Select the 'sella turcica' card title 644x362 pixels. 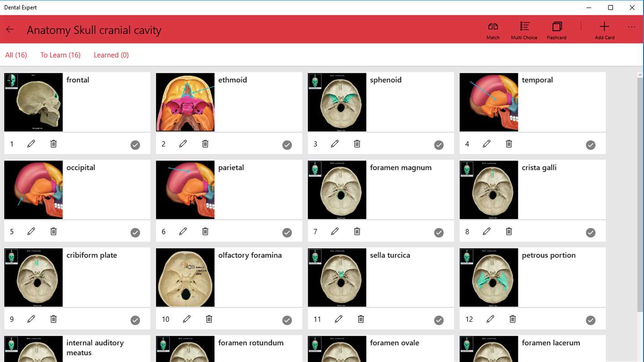pyautogui.click(x=390, y=255)
